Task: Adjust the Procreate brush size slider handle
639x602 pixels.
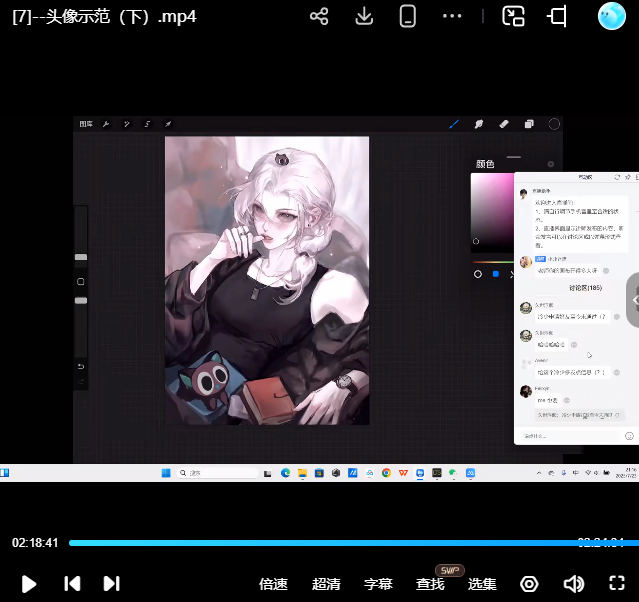Action: (x=81, y=257)
